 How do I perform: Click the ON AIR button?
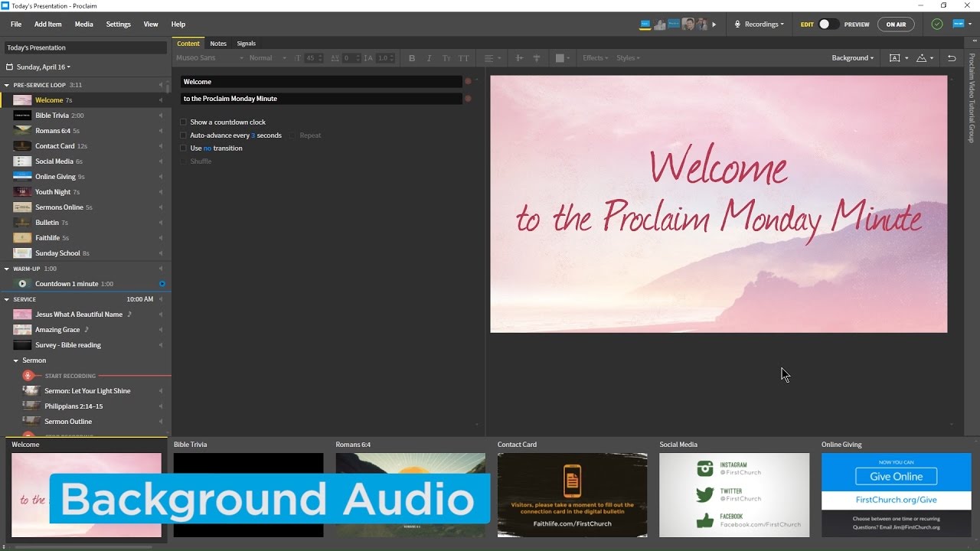pyautogui.click(x=896, y=24)
